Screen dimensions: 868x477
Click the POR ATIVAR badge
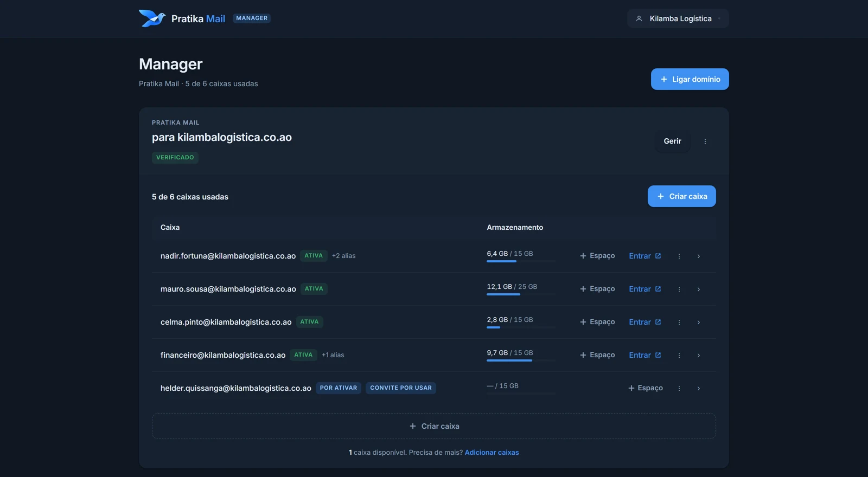click(339, 388)
